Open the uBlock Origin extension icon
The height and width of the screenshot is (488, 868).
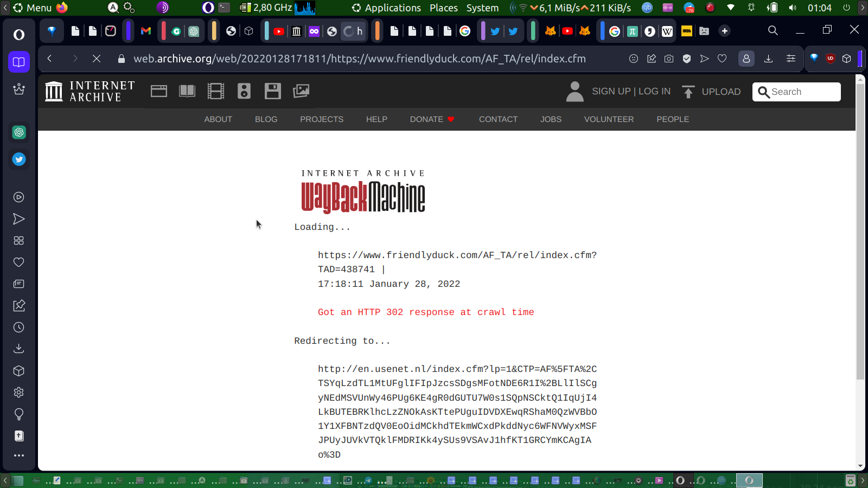830,59
